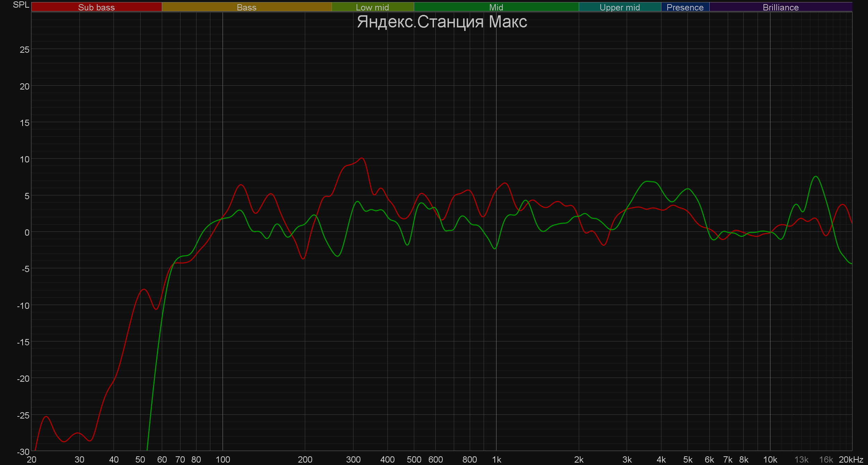The width and height of the screenshot is (868, 465).
Task: Click the 25 dB level label
Action: click(25, 50)
